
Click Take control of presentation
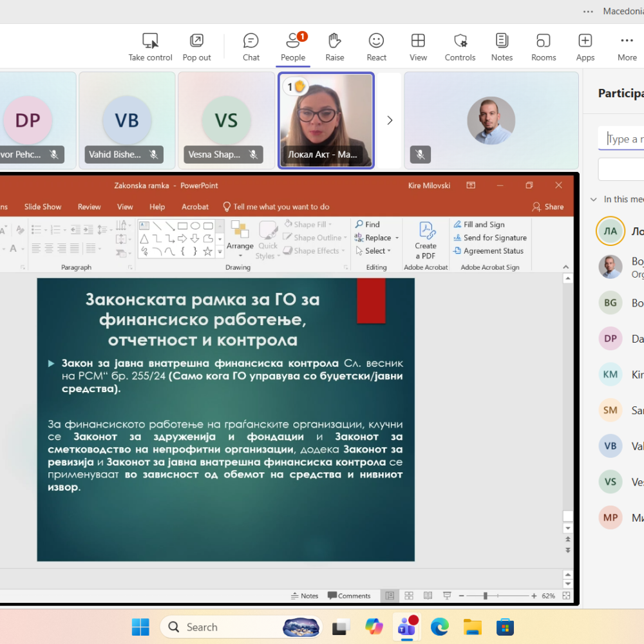150,47
